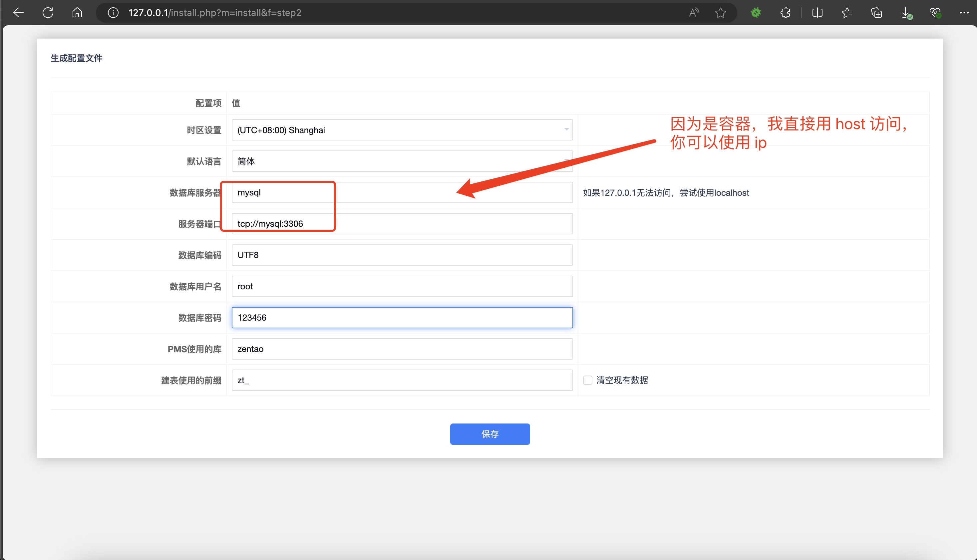Reload the page with refresh icon

[48, 13]
